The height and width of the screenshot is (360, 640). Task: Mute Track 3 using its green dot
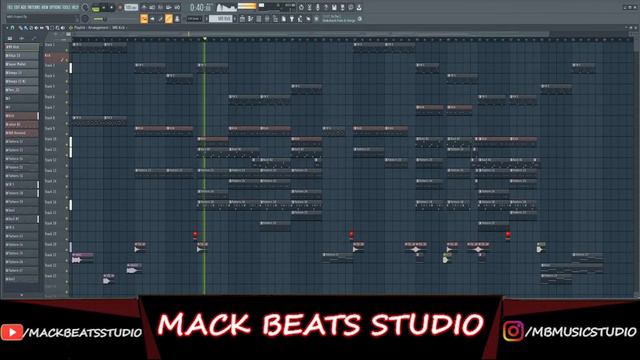pos(67,71)
